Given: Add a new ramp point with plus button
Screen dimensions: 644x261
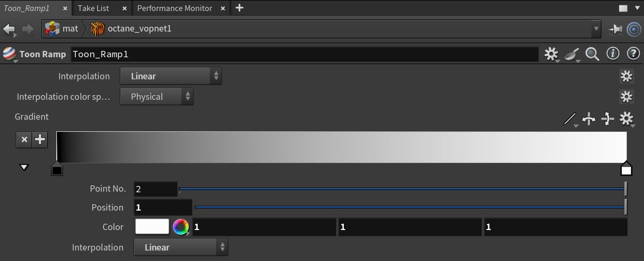Looking at the screenshot, I should (40, 139).
